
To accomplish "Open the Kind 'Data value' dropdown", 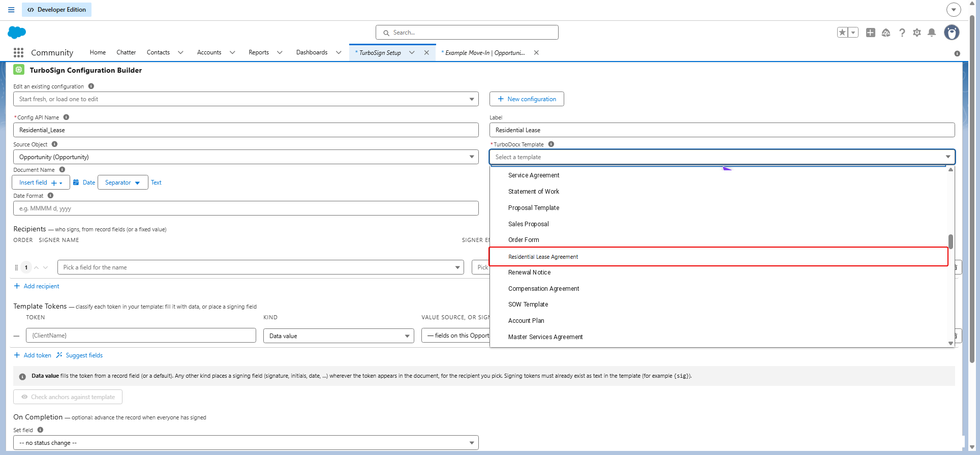I will 339,336.
